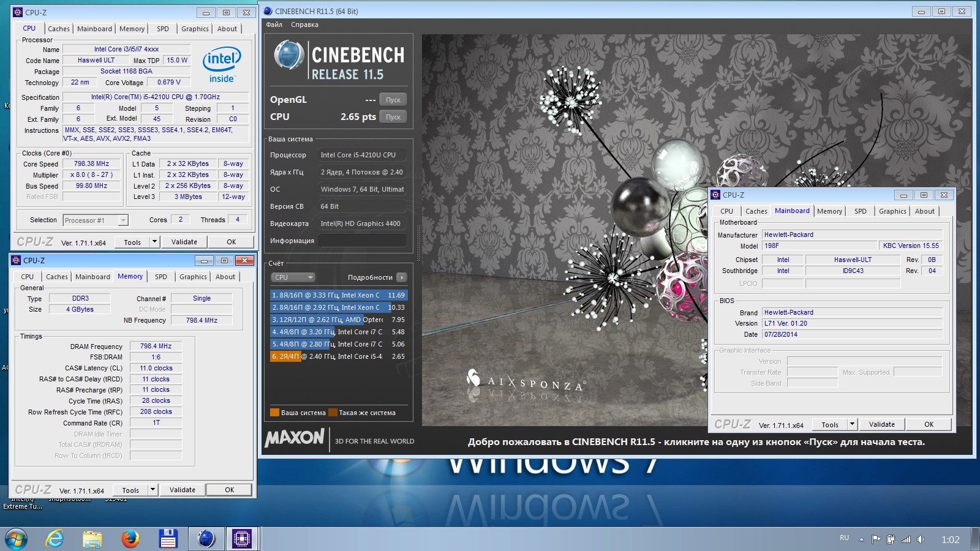Expand Tools dropdown arrow in CPU-Z Mainboard window
This screenshot has width=980, height=551.
tap(852, 424)
